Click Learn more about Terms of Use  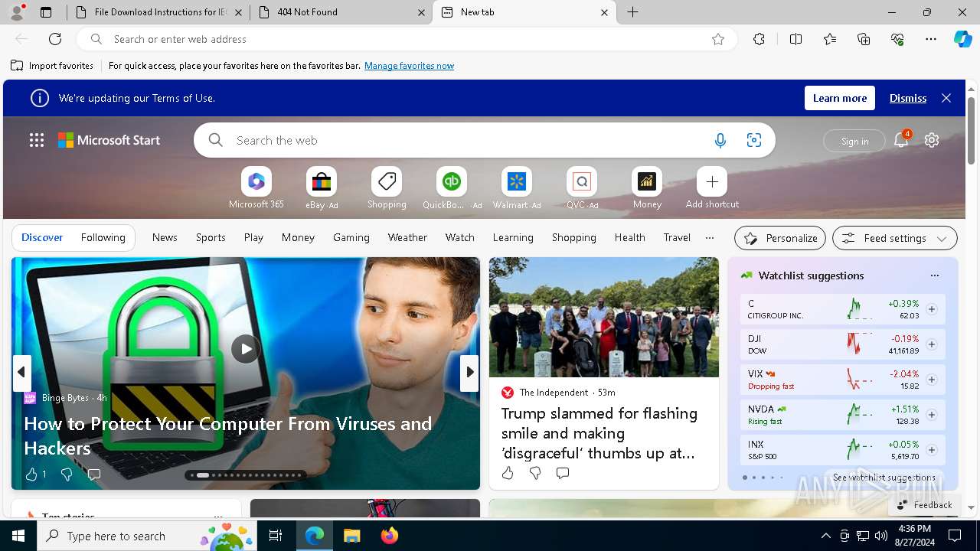point(839,98)
